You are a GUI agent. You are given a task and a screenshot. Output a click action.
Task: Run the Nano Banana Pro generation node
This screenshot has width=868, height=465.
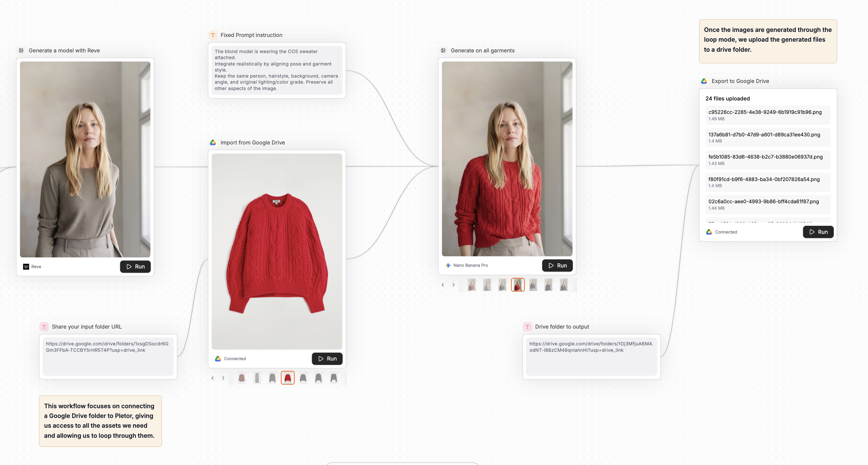(x=557, y=265)
